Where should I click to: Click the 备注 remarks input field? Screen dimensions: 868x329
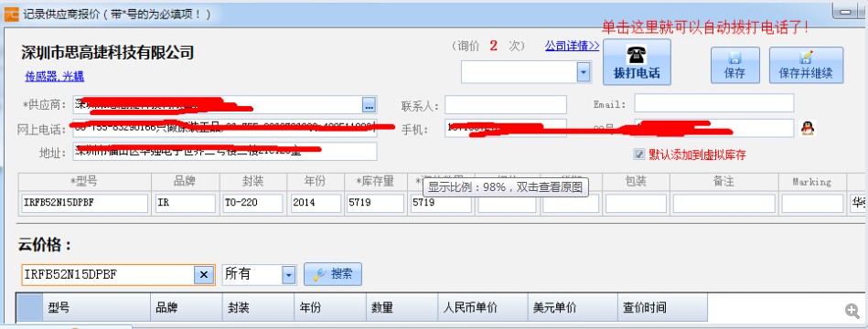coord(724,203)
